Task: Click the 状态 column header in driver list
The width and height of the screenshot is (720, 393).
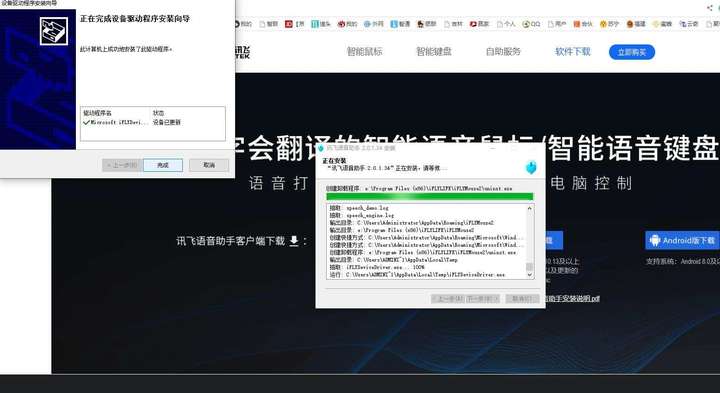Action: point(158,113)
